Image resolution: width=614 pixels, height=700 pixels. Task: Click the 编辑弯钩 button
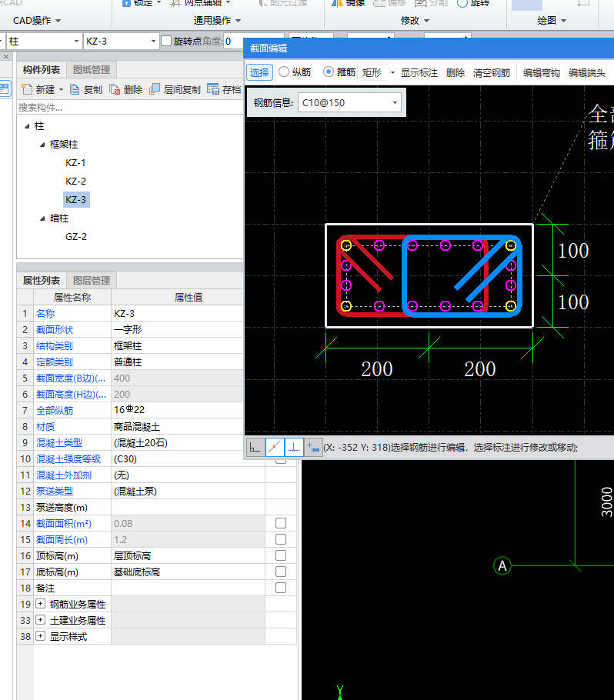tap(541, 72)
